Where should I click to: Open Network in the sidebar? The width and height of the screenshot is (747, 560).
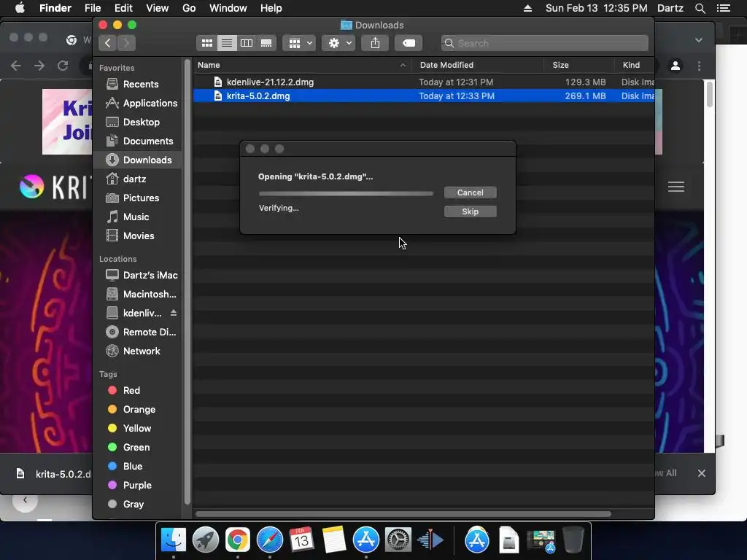tap(138, 351)
